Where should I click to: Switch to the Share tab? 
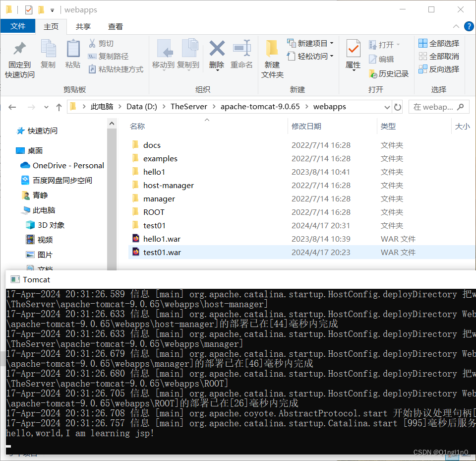point(83,26)
